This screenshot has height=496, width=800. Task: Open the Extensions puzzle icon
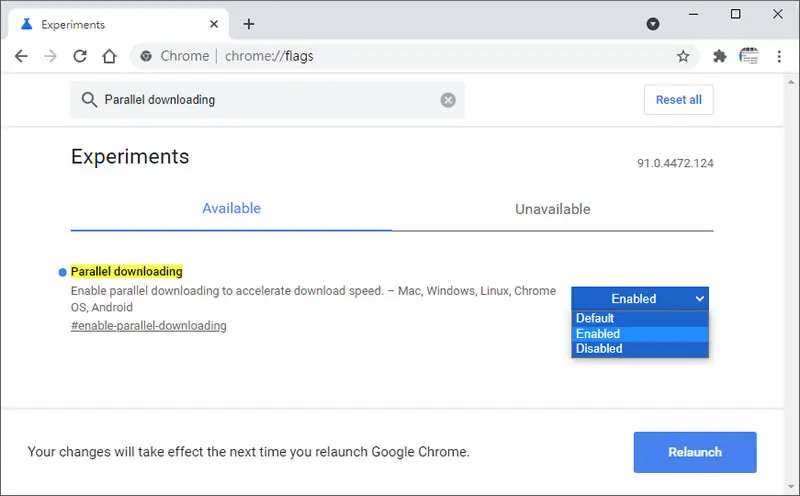(x=719, y=56)
